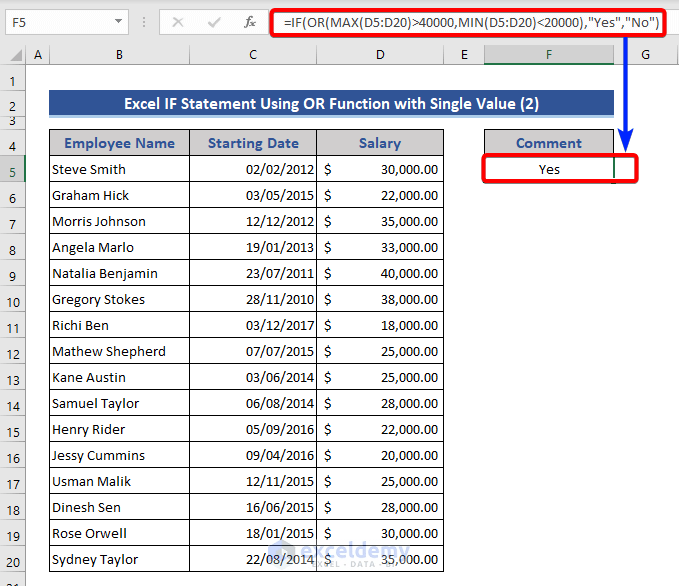Select cell Gregory Stokes
This screenshot has width=679, height=586.
click(x=120, y=299)
